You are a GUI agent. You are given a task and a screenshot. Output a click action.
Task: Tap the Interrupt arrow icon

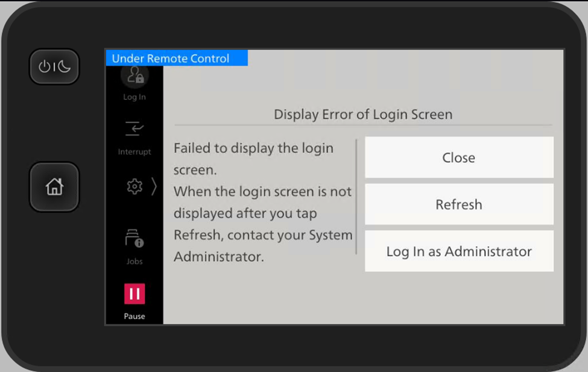[134, 129]
